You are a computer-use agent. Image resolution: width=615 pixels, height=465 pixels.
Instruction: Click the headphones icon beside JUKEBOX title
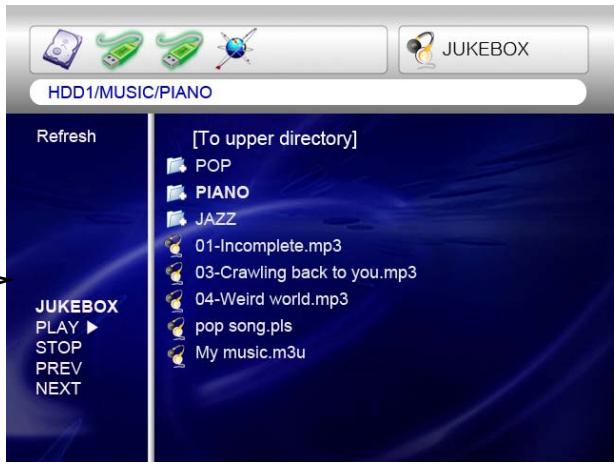(421, 50)
